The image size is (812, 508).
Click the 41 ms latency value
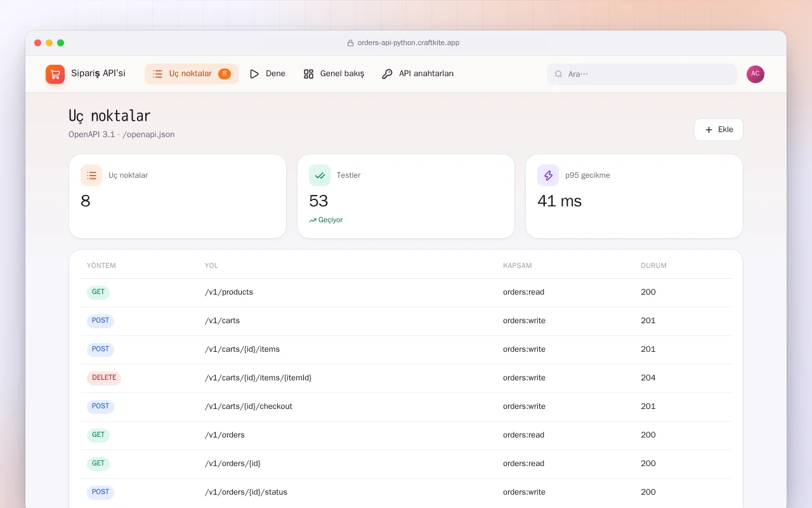[560, 201]
